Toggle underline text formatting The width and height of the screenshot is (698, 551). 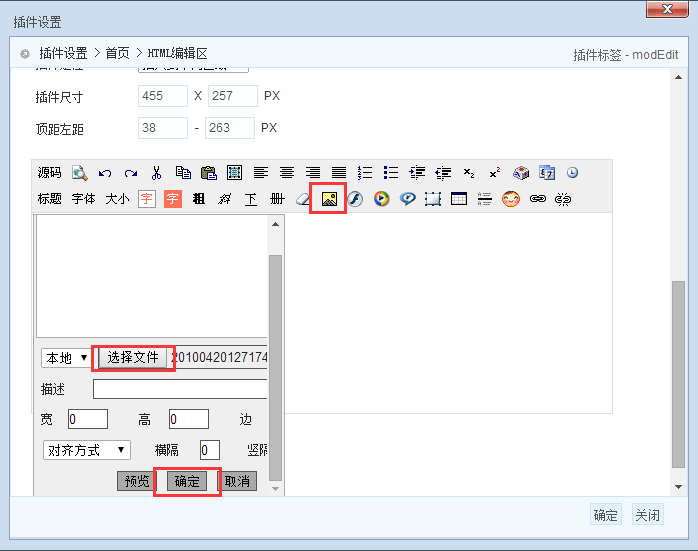(251, 198)
